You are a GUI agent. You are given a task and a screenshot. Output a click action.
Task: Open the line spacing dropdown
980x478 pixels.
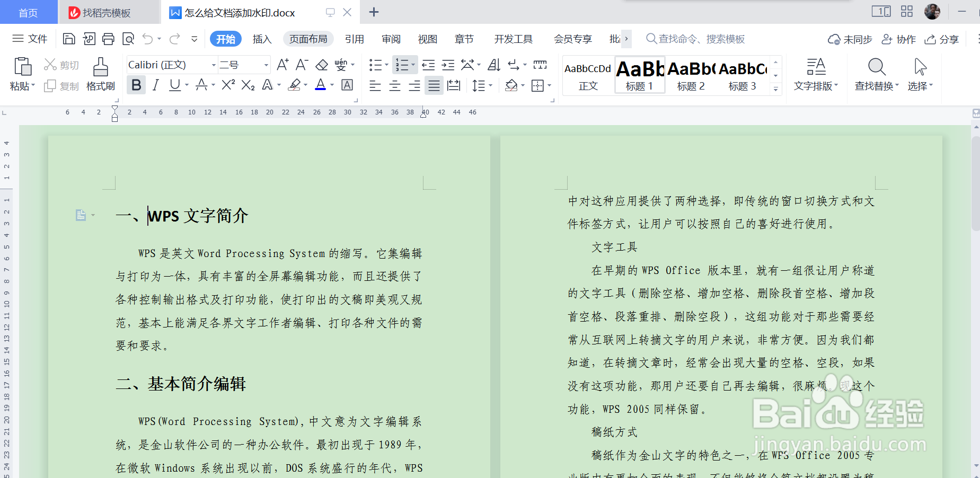pyautogui.click(x=491, y=85)
